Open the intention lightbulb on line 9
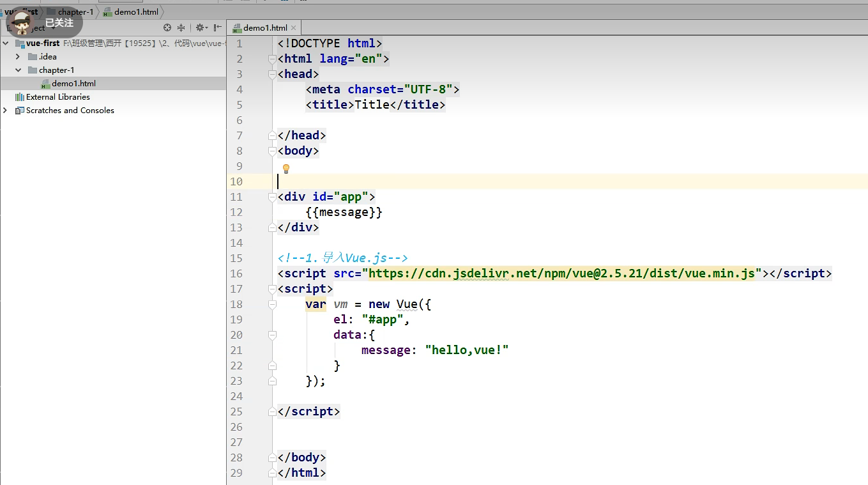The height and width of the screenshot is (485, 868). click(286, 169)
